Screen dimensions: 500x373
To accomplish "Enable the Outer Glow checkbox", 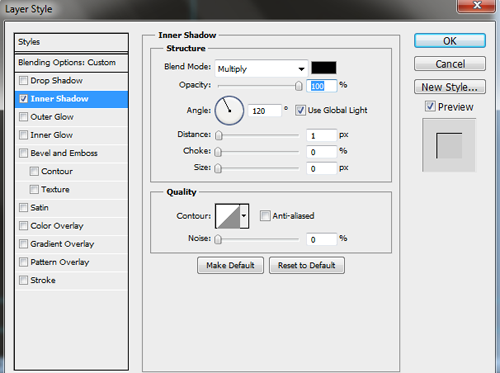I will (x=23, y=117).
